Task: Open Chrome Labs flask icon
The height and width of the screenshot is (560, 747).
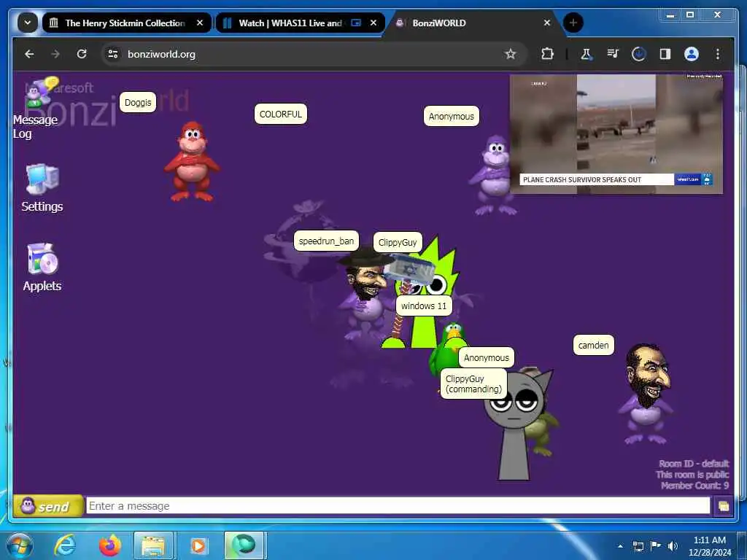Action: click(586, 54)
